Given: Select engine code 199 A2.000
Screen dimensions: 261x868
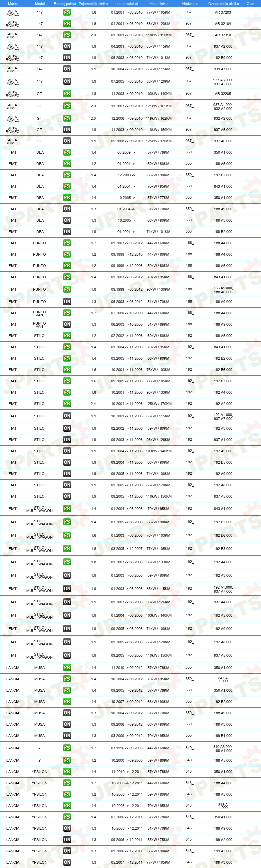Looking at the screenshot, I should coord(223,840).
